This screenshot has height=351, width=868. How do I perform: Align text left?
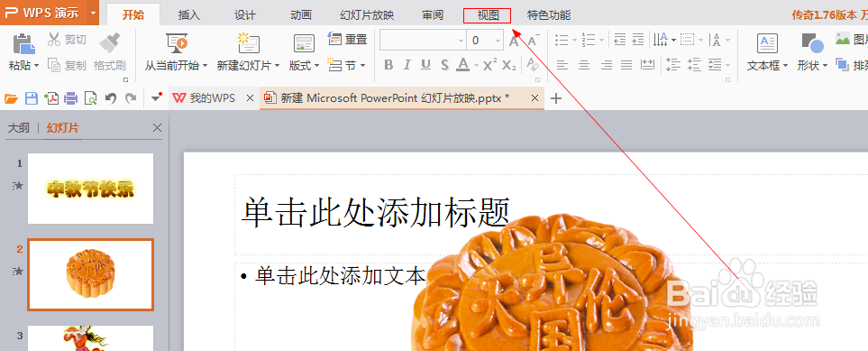click(x=562, y=66)
